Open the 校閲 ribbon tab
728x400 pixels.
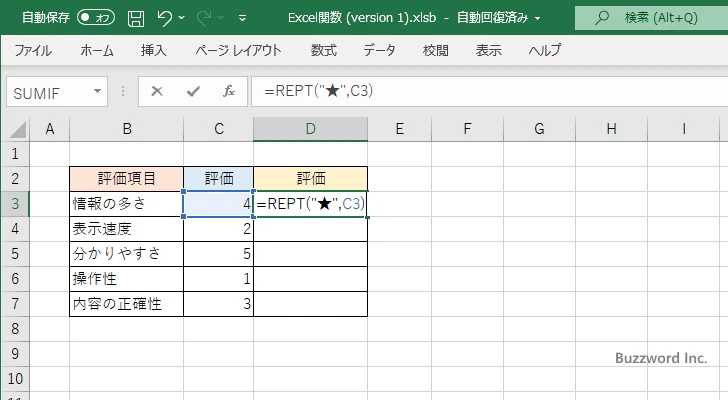point(436,50)
